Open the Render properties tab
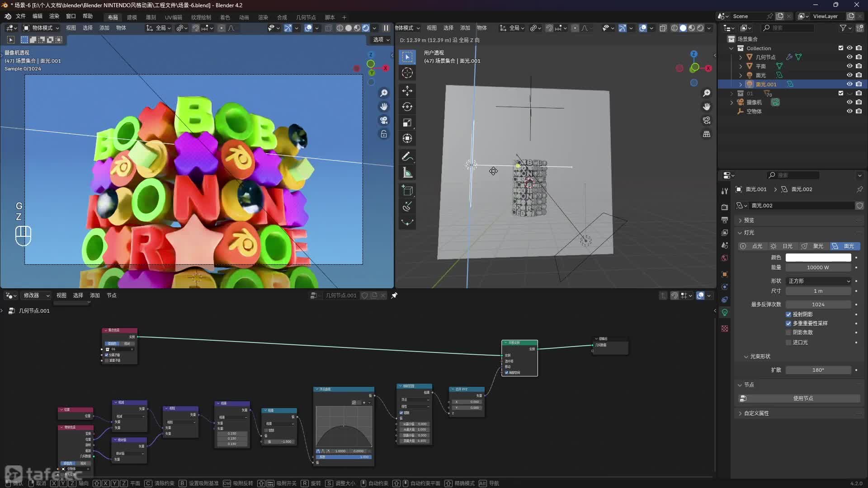The width and height of the screenshot is (868, 488). point(725,207)
